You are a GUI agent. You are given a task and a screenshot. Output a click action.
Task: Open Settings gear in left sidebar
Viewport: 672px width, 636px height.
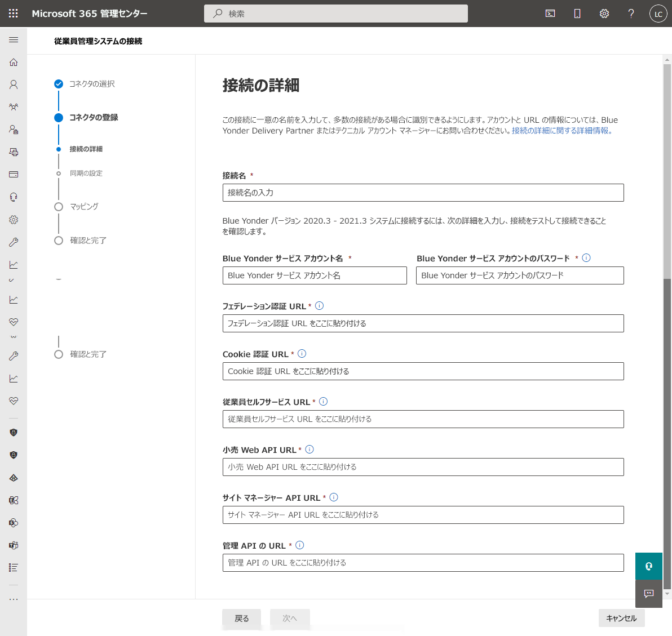[x=14, y=220]
